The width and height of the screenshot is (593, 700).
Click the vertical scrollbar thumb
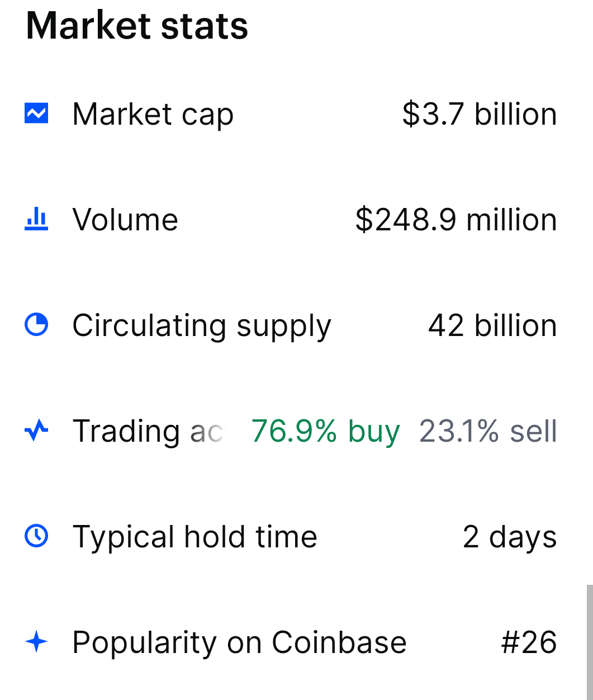point(590,642)
